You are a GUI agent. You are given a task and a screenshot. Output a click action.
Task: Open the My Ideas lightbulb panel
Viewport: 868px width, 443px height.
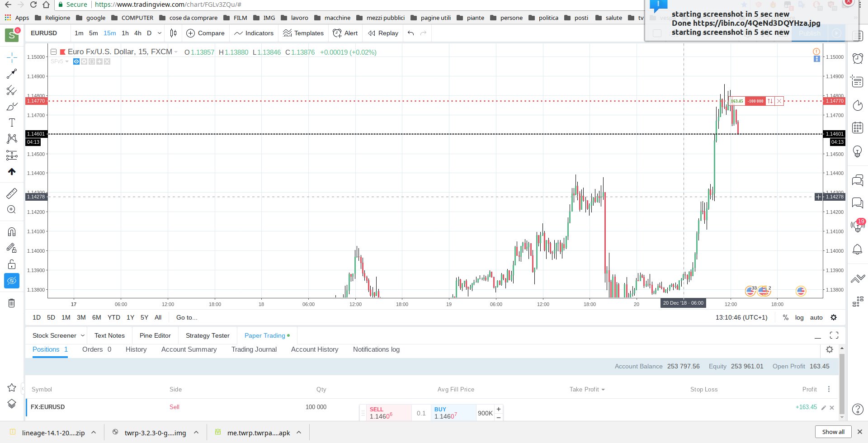[x=858, y=151]
